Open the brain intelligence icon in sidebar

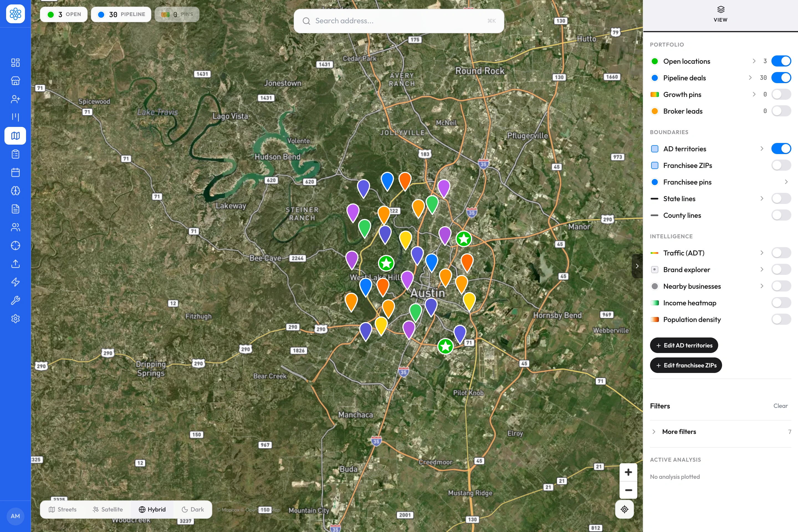[x=15, y=191]
